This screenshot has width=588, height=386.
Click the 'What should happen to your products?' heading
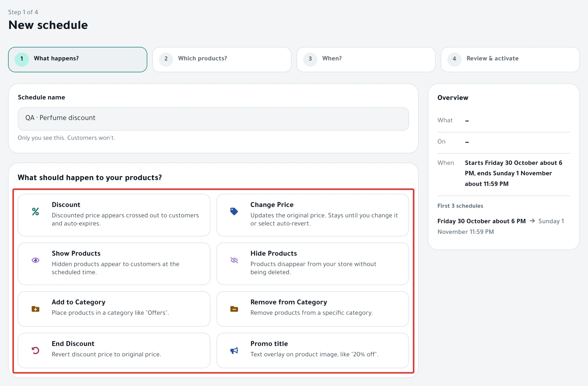[x=90, y=178]
